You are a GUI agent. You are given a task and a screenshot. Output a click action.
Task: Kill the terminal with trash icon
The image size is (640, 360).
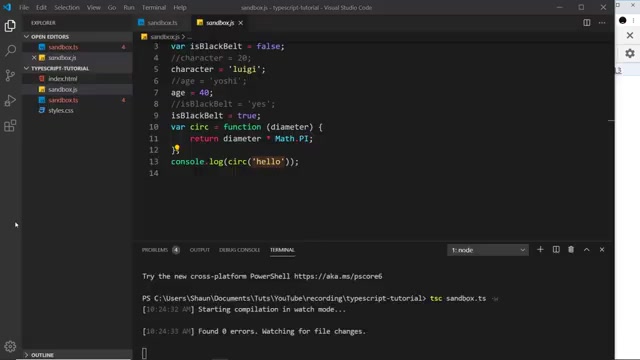pyautogui.click(x=571, y=249)
